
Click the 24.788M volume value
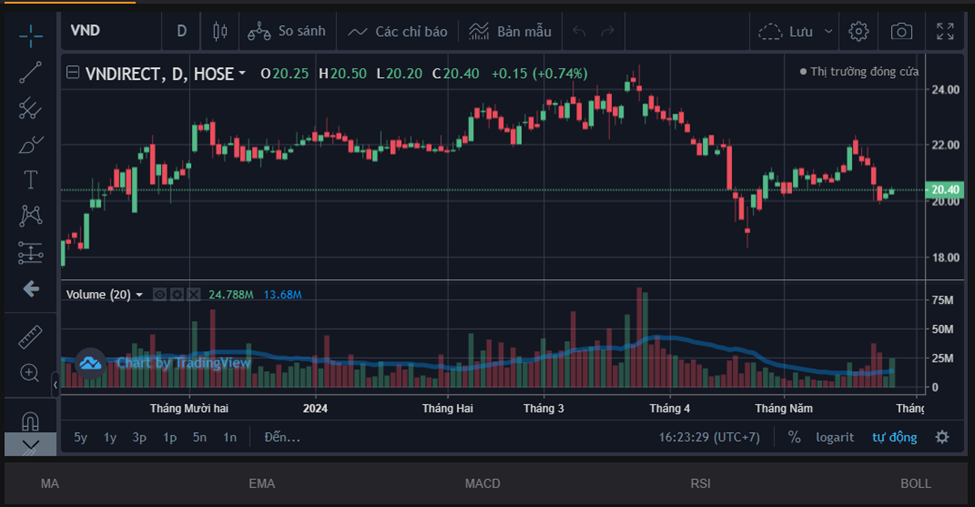[231, 294]
